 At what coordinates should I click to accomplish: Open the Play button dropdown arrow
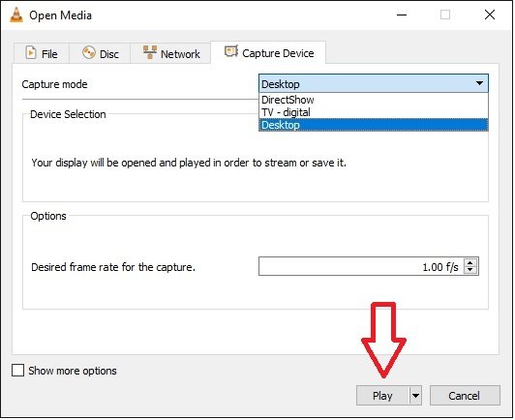415,396
